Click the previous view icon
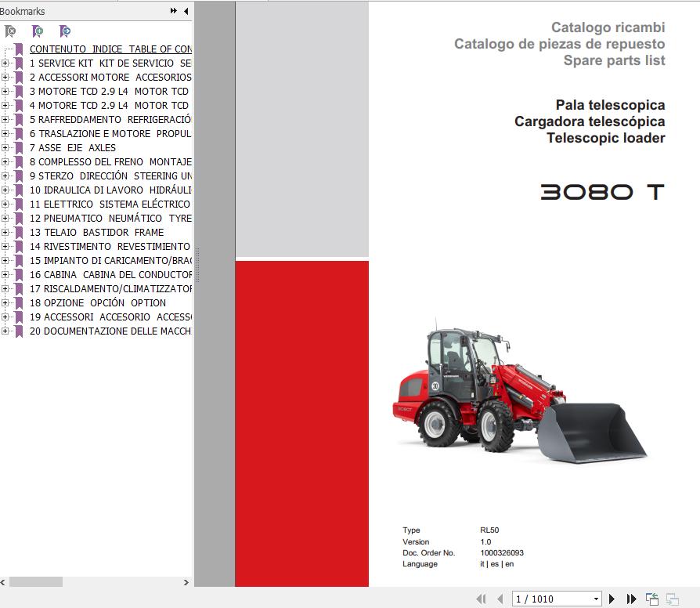The width and height of the screenshot is (700, 608). [652, 599]
